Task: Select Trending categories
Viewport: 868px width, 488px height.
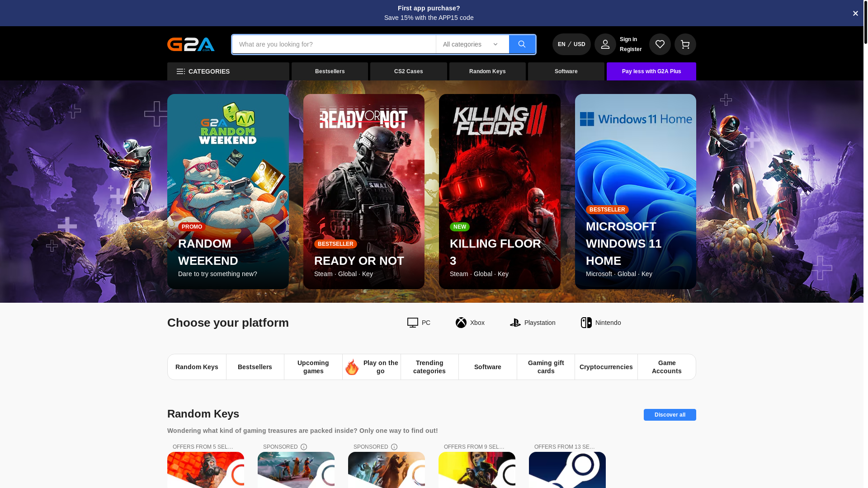Action: click(429, 367)
